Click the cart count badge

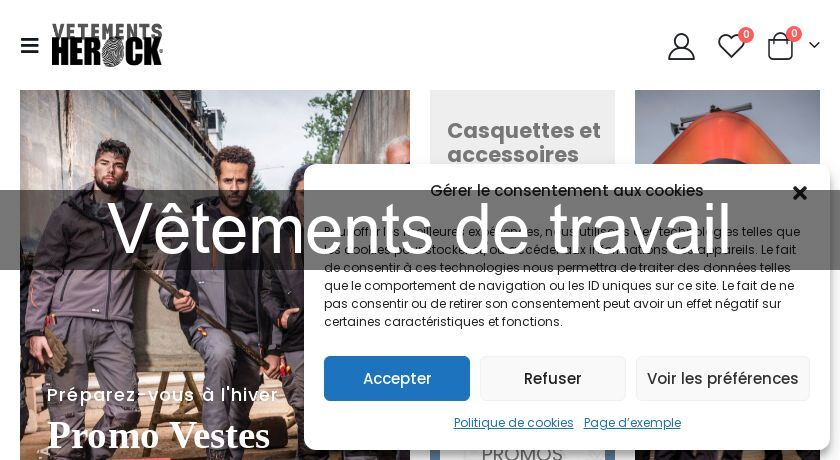click(794, 34)
